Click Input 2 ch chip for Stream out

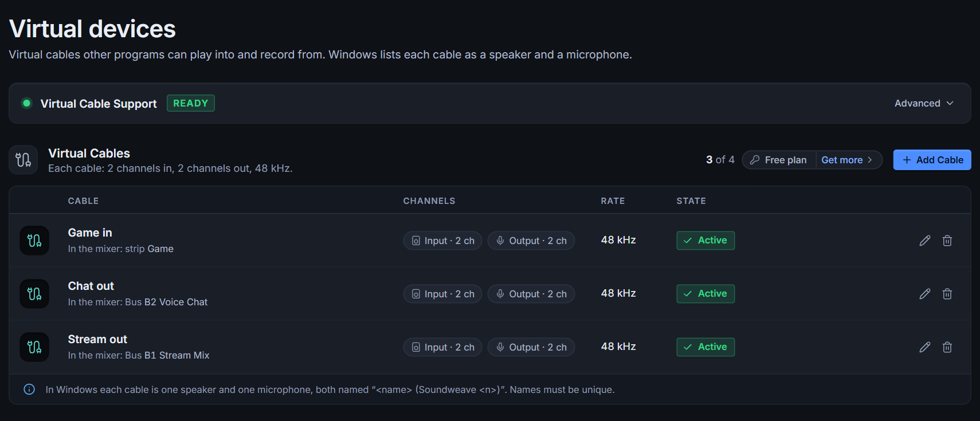click(x=443, y=347)
